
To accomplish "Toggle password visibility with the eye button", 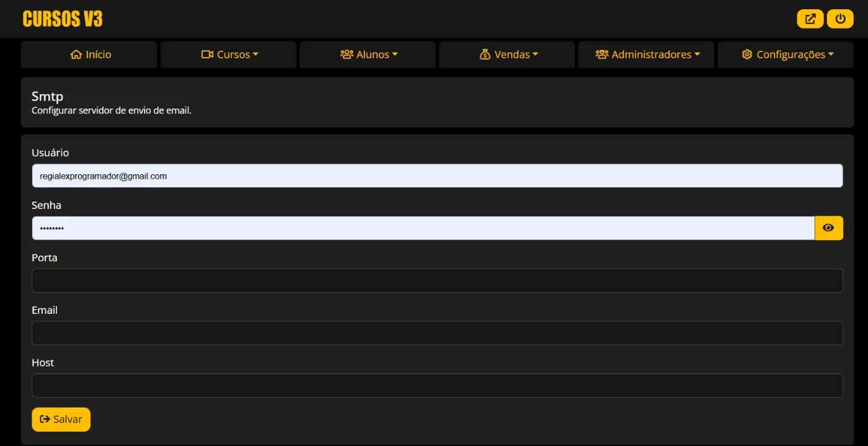I will point(828,228).
